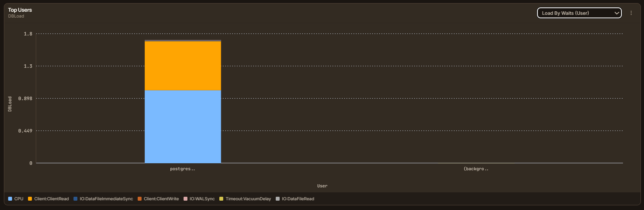
Task: Select the (backgro.. x-axis label
Action: [476, 169]
